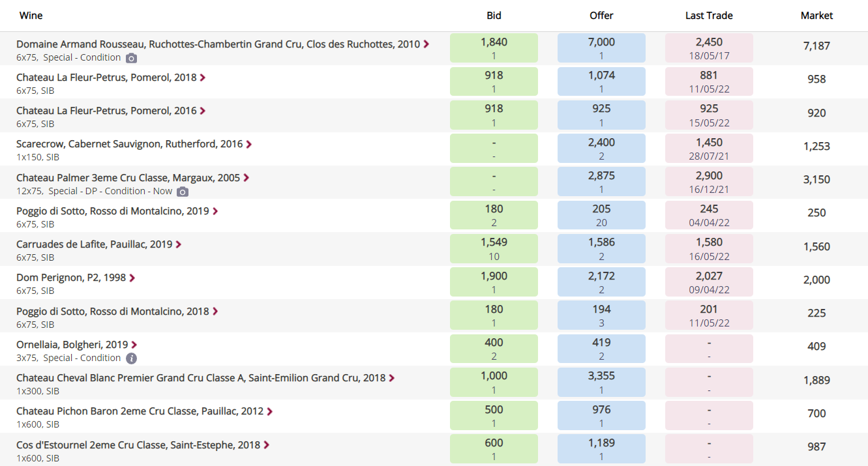The height and width of the screenshot is (466, 868).
Task: Open Carruades de Lafite Pauillac 2019
Action: [x=95, y=244]
